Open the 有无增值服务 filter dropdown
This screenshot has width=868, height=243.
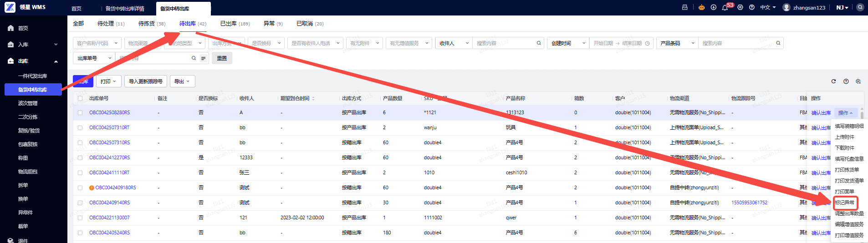(x=408, y=43)
